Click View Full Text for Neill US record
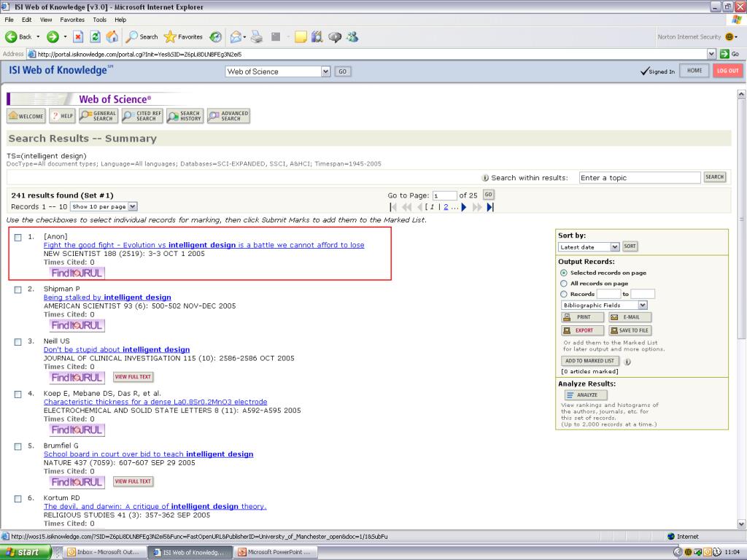 tap(133, 377)
